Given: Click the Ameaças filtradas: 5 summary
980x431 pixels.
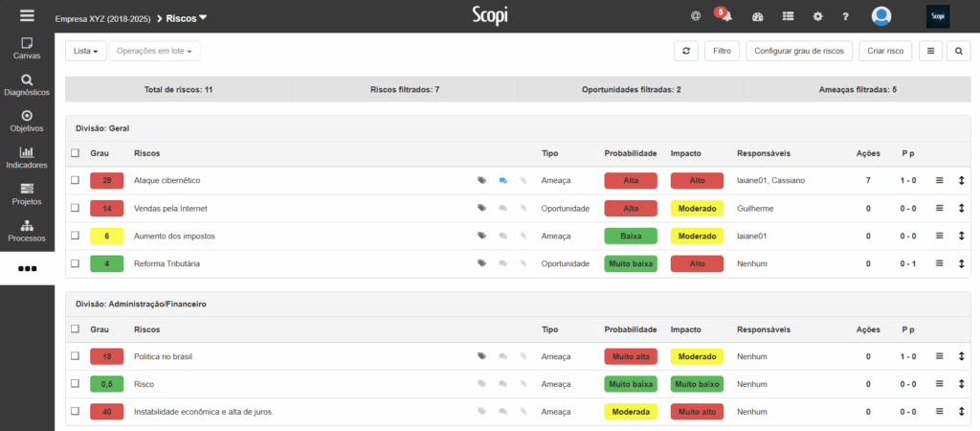Looking at the screenshot, I should coord(857,89).
